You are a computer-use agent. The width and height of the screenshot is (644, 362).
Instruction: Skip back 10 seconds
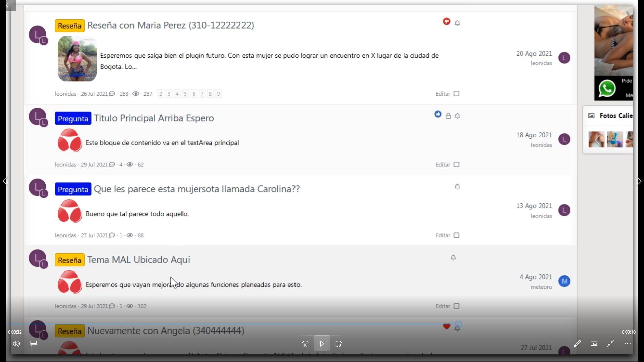(x=305, y=344)
